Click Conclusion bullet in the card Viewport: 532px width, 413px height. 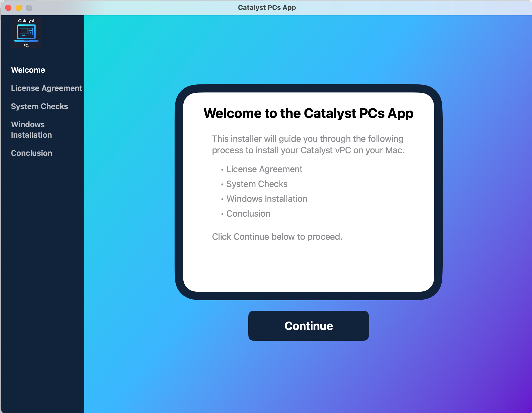(x=248, y=214)
